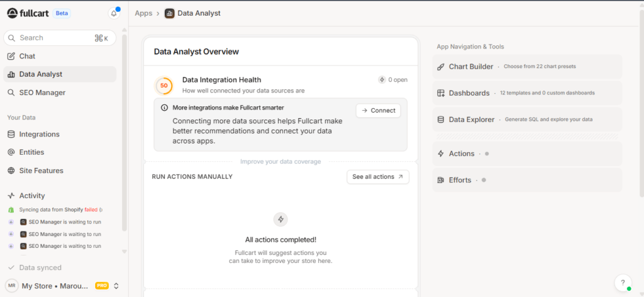The height and width of the screenshot is (297, 644).
Task: Click the Dashboards grid icon
Action: [x=441, y=93]
